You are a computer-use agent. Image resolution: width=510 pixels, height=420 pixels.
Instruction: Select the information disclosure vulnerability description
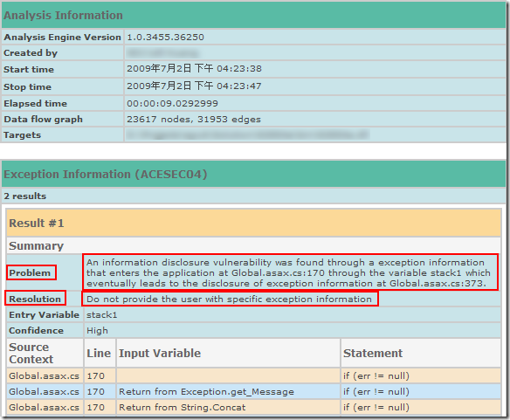click(x=288, y=272)
